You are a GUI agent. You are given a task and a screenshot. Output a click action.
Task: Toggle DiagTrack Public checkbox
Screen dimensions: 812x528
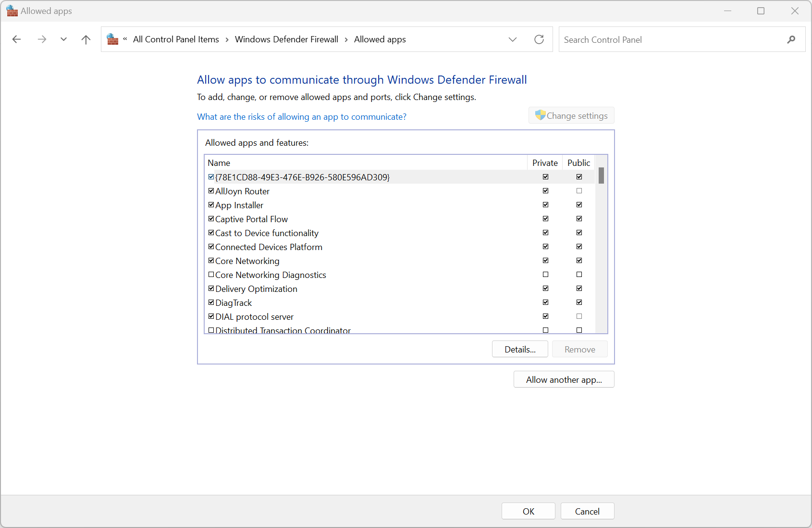coord(579,302)
